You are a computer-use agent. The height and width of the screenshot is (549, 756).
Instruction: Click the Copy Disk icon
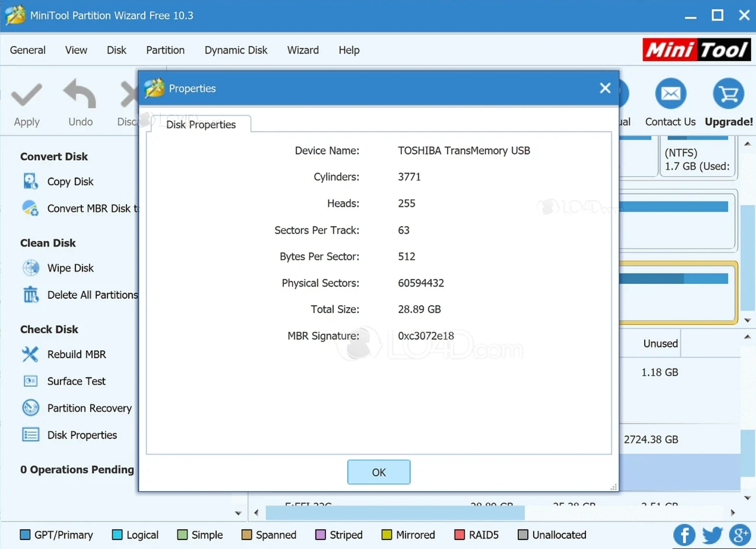(31, 181)
